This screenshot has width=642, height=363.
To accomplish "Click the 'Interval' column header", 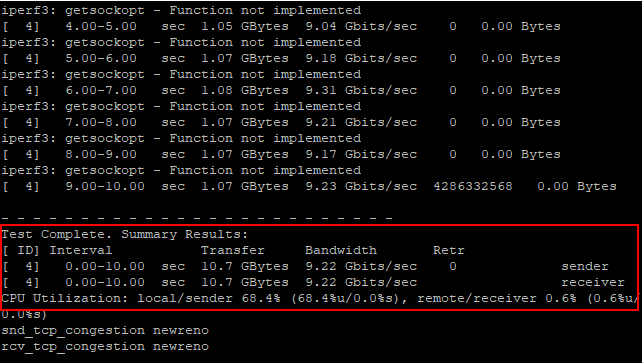I will (x=81, y=250).
